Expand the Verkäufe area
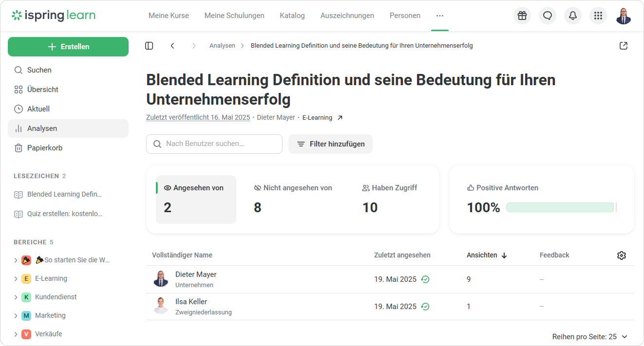Image resolution: width=644 pixels, height=346 pixels. point(16,334)
